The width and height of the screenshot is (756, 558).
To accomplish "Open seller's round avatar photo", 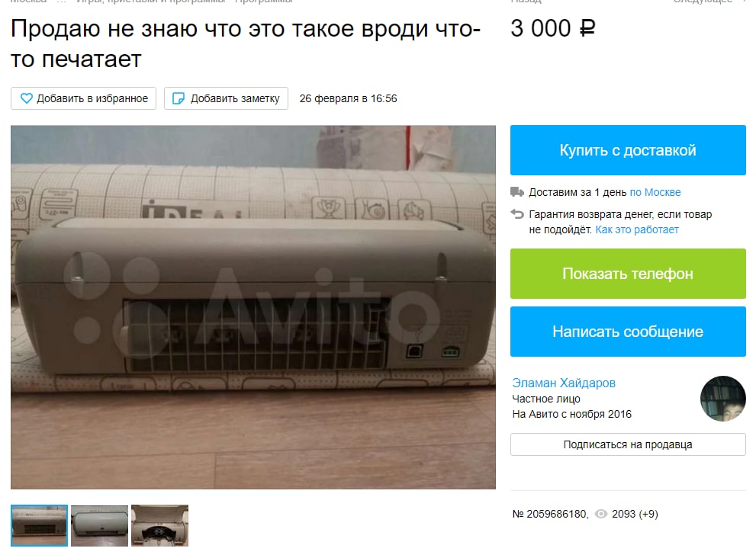I will (722, 399).
